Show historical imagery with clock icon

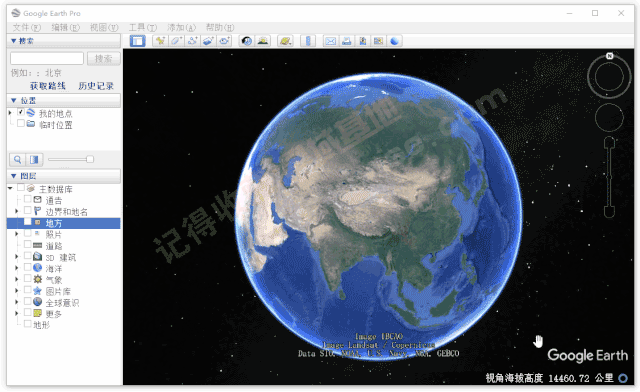click(246, 41)
